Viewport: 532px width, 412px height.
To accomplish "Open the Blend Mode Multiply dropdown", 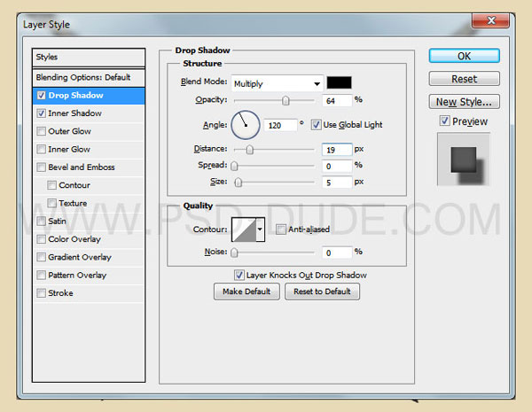I will (277, 83).
